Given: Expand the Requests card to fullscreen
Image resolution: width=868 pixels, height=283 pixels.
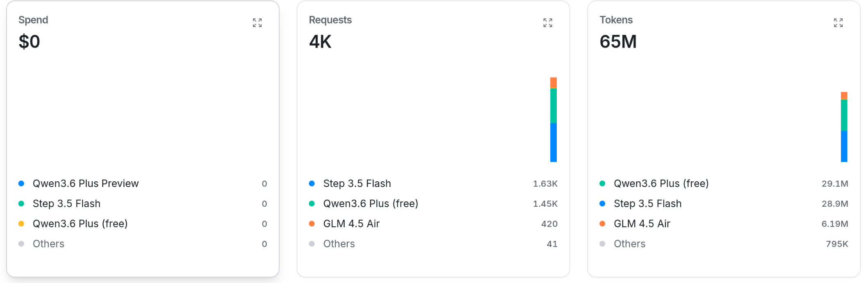Looking at the screenshot, I should coord(547,23).
